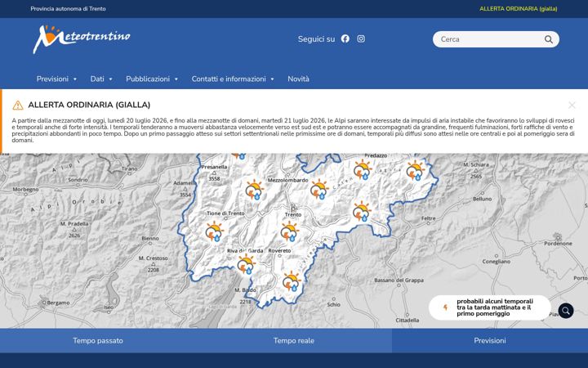The image size is (588, 368).
Task: Expand the Dati menu
Action: point(101,79)
